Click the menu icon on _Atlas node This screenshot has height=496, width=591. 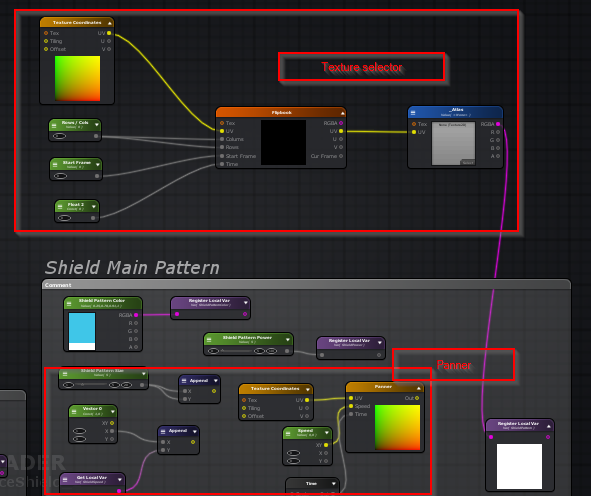(413, 113)
